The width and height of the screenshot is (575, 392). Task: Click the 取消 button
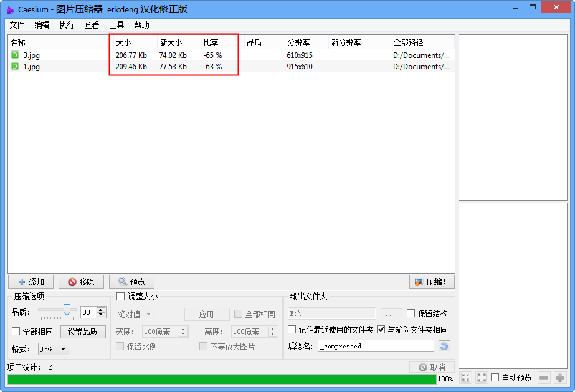coord(432,367)
